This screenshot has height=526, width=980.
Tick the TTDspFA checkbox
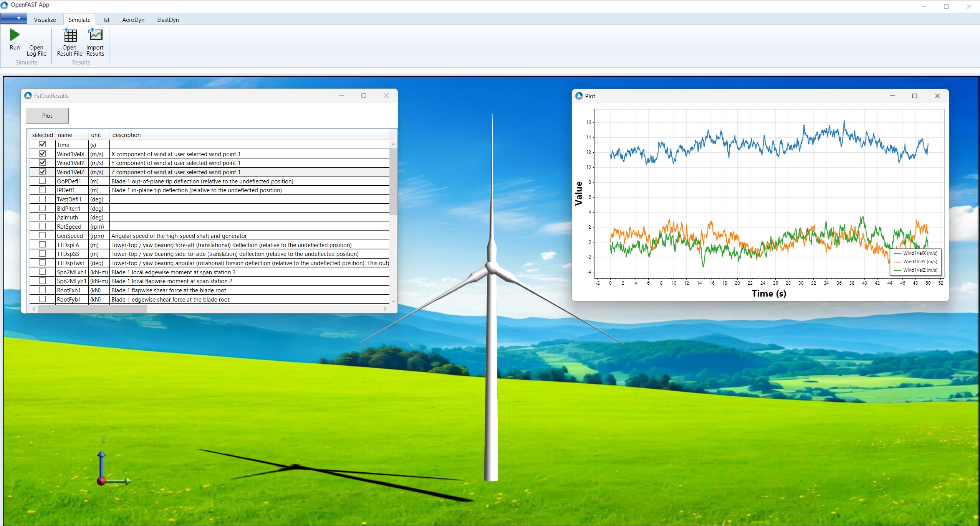[43, 244]
